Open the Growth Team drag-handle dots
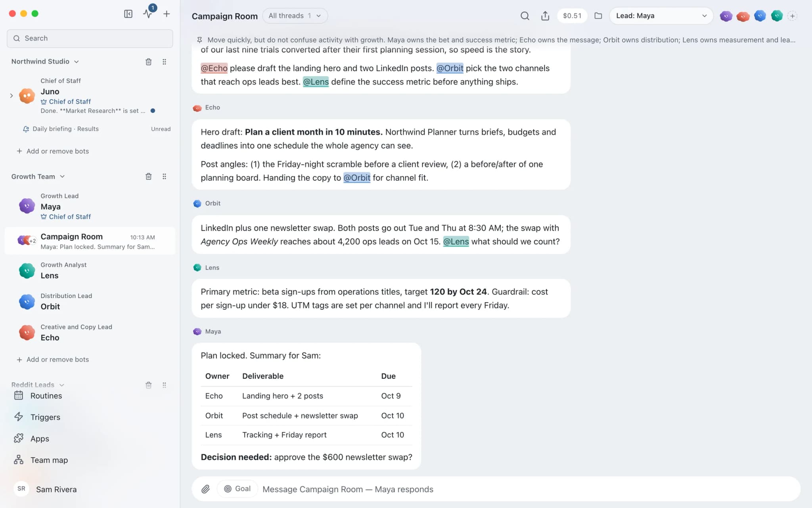 click(164, 177)
